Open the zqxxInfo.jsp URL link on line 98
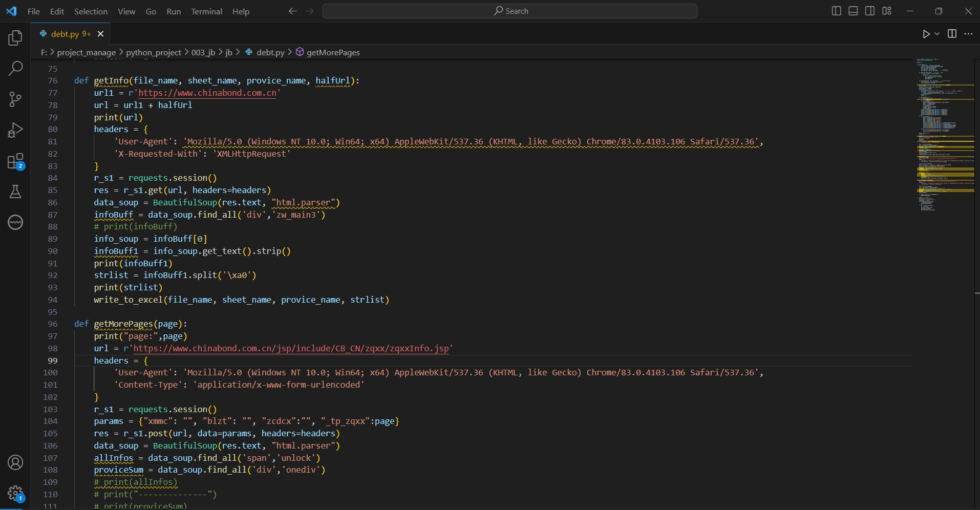This screenshot has width=980, height=510. (291, 348)
